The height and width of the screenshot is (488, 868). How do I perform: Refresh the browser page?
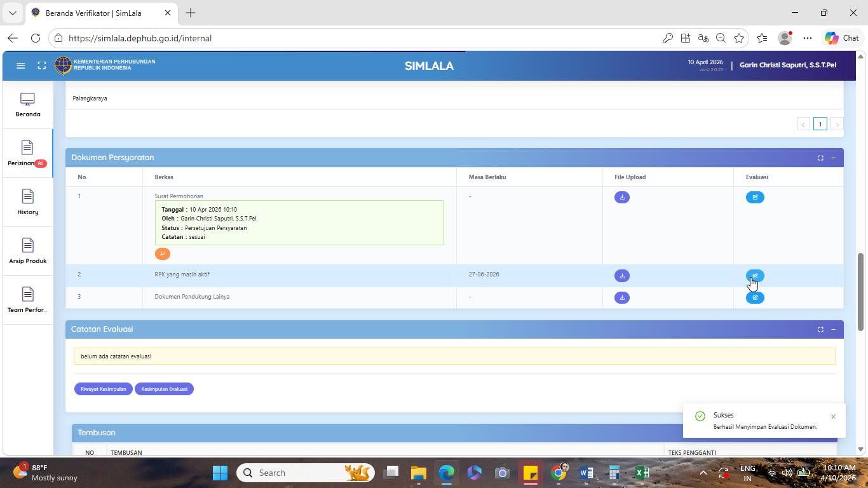pos(36,38)
